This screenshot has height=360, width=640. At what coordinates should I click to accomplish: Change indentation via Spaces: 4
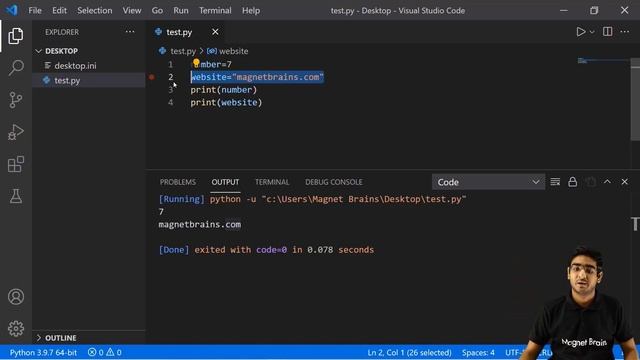coord(478,352)
